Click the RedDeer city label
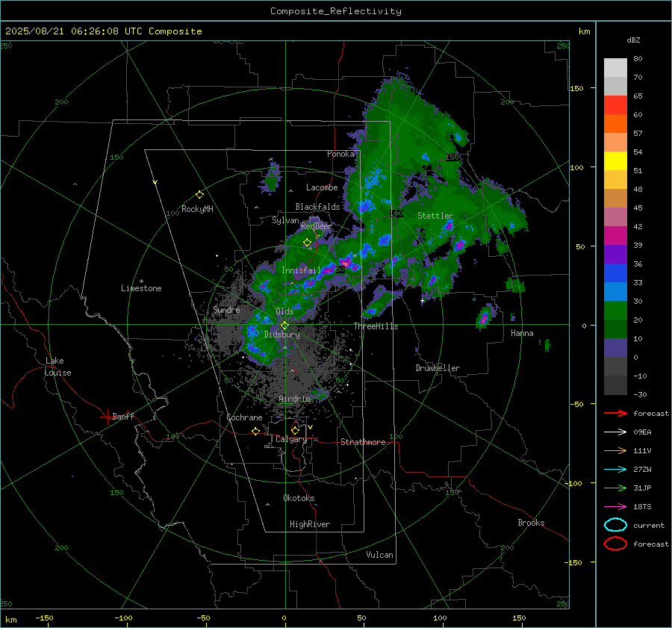 click(x=317, y=226)
